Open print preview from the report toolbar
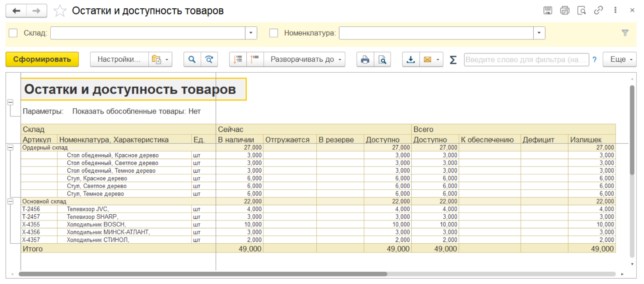644x284 pixels. tap(382, 60)
